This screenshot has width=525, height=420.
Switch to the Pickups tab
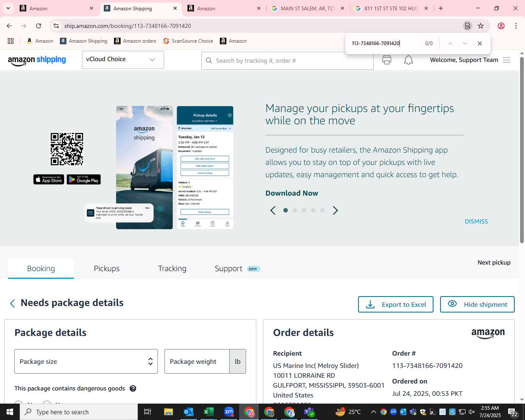[x=107, y=269]
